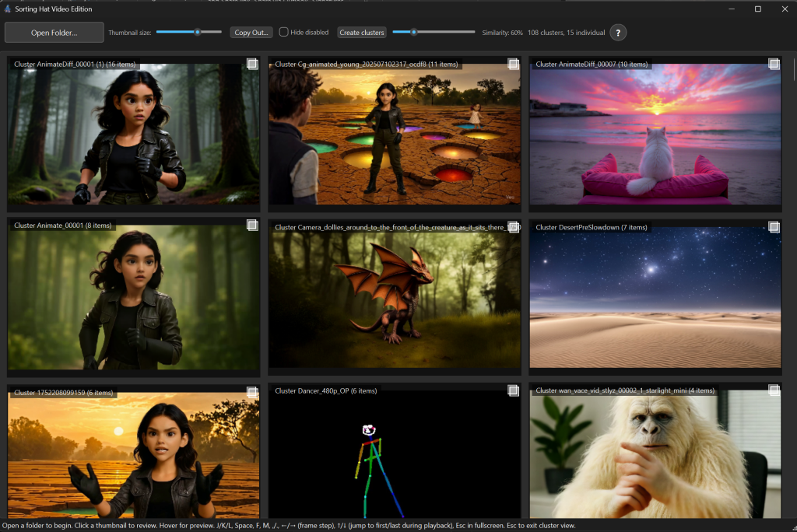
Task: Toggle checkbox on Cluster AnimateDiff_00001 (1) card
Action: click(x=252, y=64)
